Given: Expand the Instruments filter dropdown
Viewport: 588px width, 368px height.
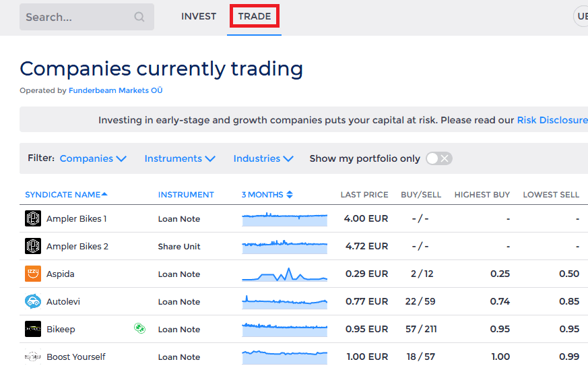Looking at the screenshot, I should (x=180, y=158).
